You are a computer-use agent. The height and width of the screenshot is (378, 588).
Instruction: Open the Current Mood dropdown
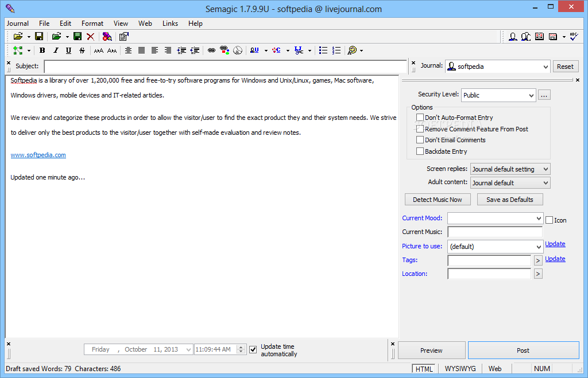495,218
